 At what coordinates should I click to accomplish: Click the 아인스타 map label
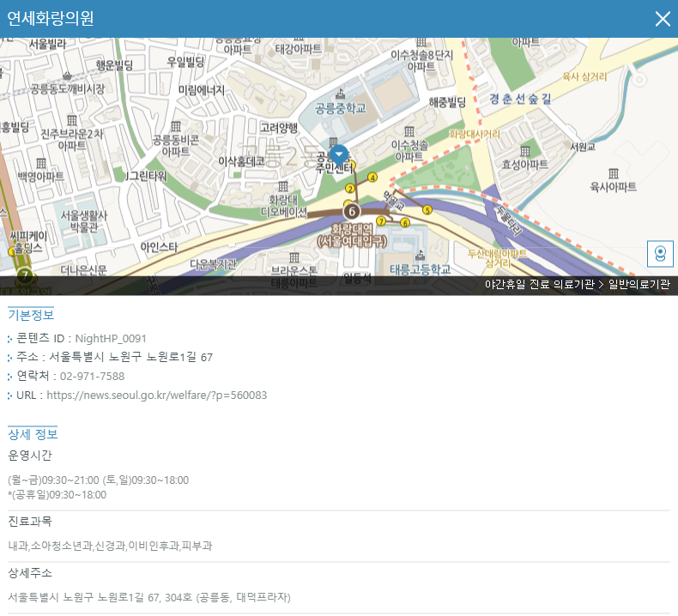159,247
